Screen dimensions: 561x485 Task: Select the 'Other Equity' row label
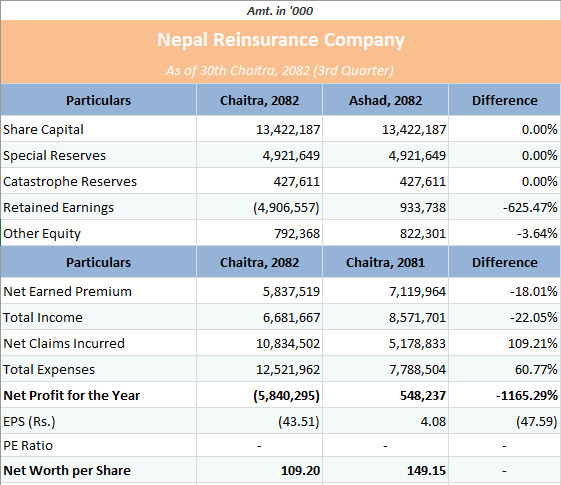pos(42,234)
